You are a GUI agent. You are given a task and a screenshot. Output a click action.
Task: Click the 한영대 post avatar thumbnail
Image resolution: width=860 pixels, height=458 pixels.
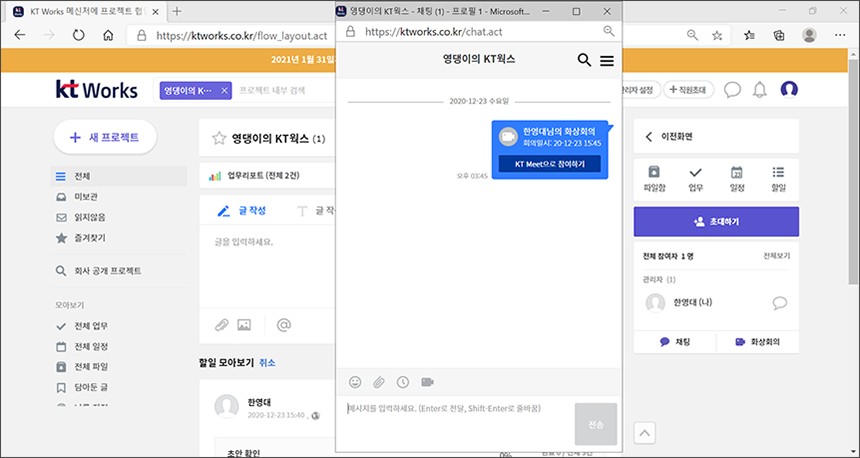(x=227, y=407)
